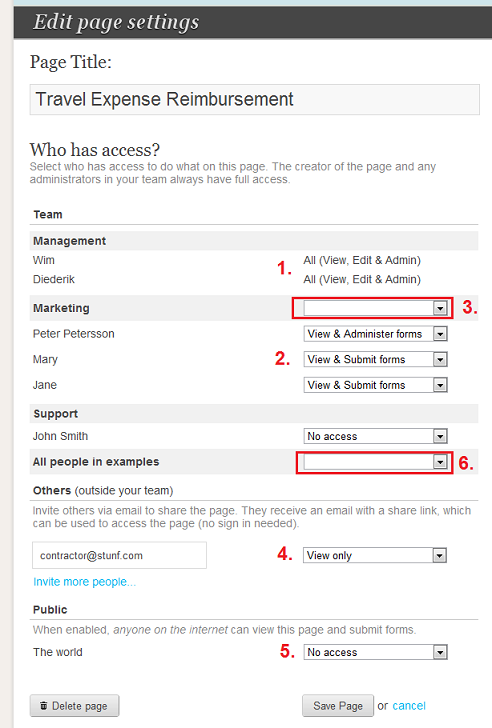The width and height of the screenshot is (492, 728).
Task: Click the Marketing group label
Action: coord(61,308)
